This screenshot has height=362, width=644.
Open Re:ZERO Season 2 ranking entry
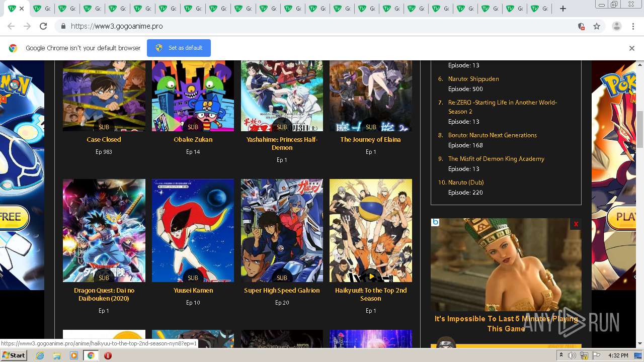(x=503, y=107)
